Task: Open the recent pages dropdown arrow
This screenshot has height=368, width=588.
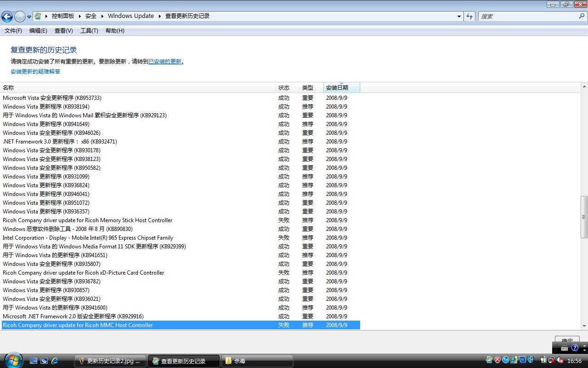Action: click(29, 17)
